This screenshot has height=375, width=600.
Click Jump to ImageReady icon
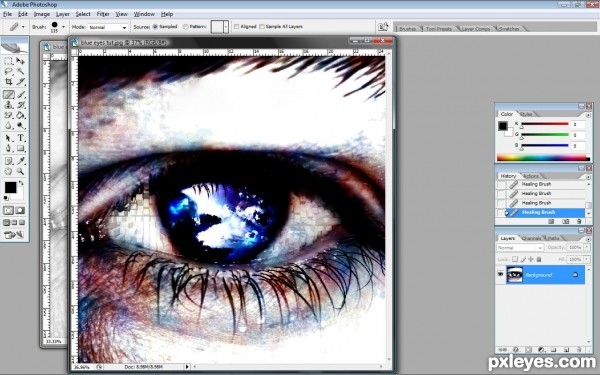14,234
